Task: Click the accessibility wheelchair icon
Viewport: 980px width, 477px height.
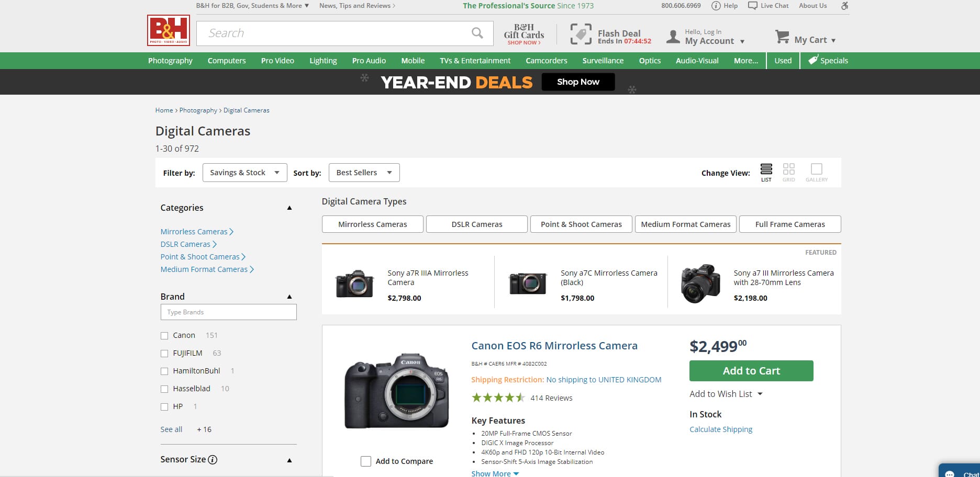Action: 844,6
